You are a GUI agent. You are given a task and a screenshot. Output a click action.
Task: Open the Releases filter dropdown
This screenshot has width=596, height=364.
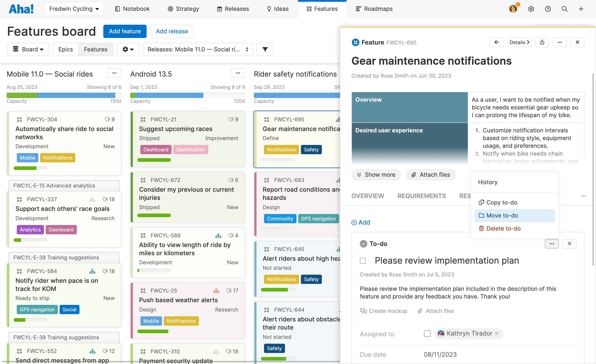(198, 49)
